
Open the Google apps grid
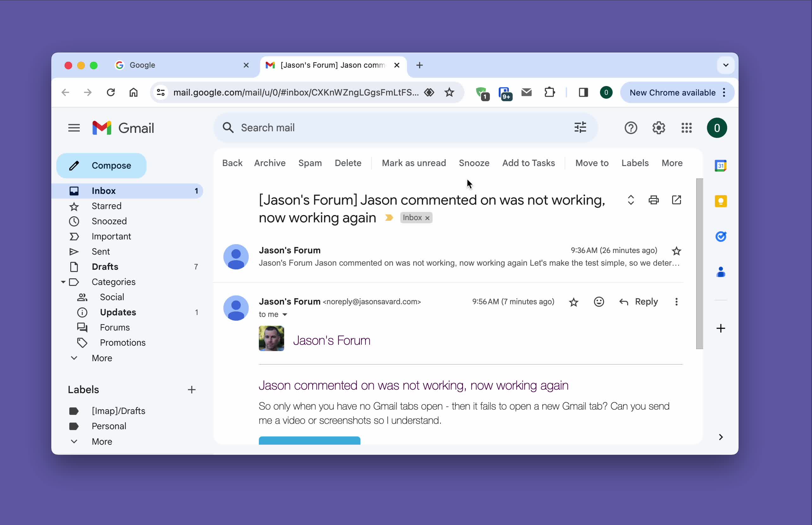pyautogui.click(x=686, y=128)
